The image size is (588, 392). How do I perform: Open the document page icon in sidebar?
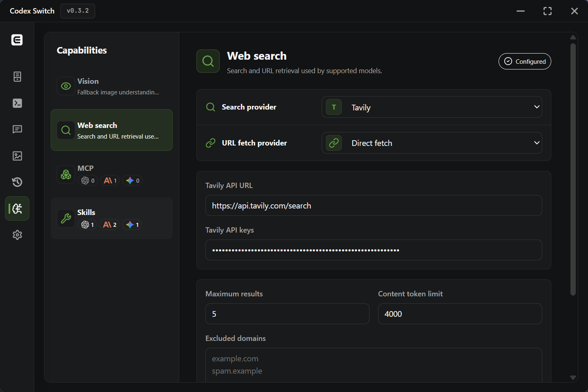click(x=17, y=76)
